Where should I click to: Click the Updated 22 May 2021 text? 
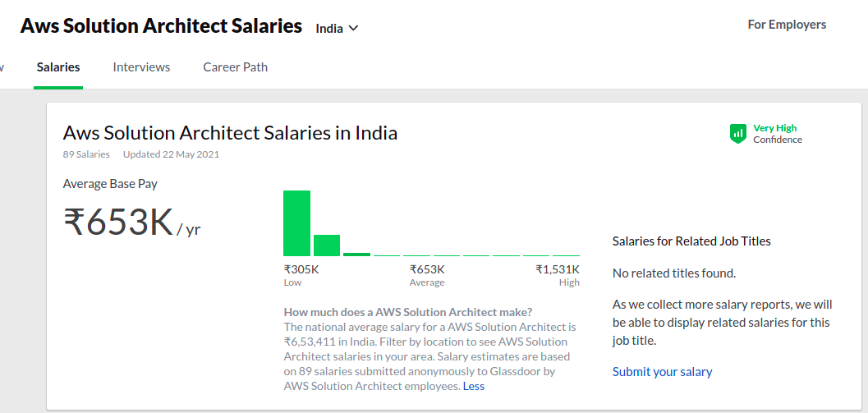[169, 154]
